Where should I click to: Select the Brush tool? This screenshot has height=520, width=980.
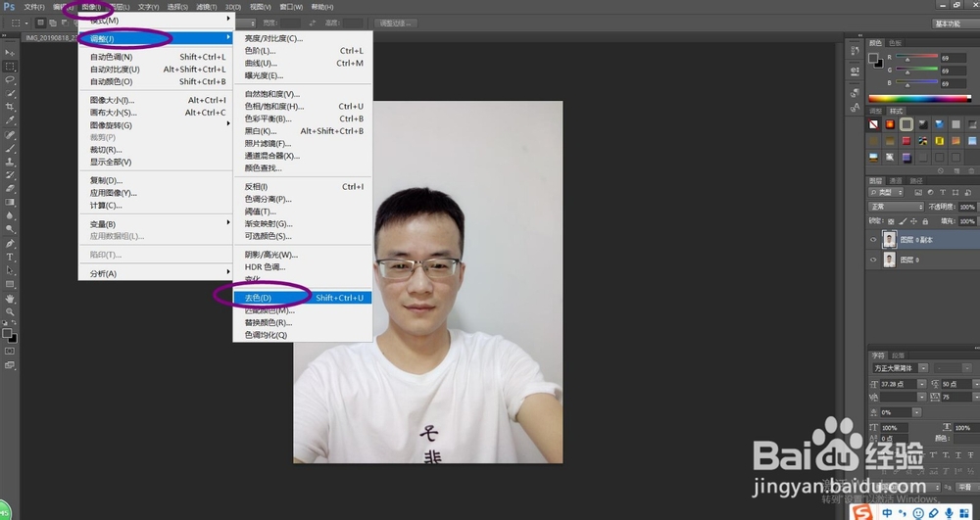click(10, 149)
